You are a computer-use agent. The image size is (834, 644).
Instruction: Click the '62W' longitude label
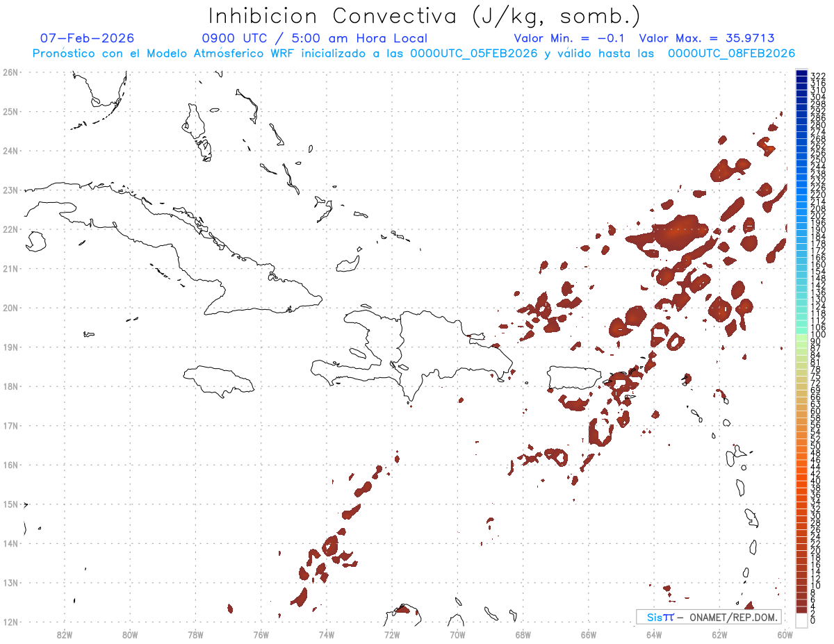[719, 634]
